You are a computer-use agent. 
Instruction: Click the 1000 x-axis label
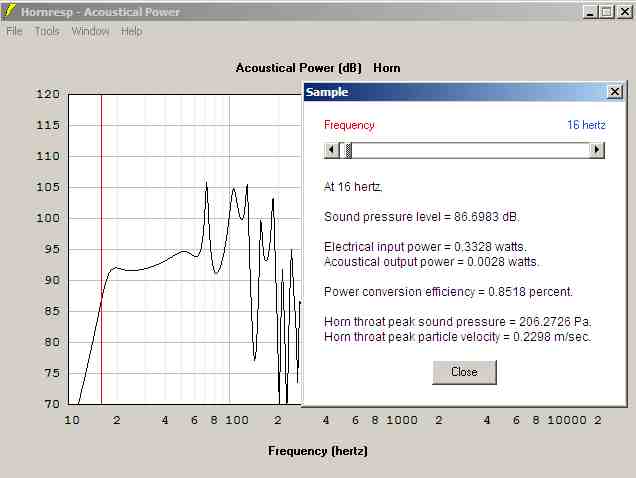point(402,420)
